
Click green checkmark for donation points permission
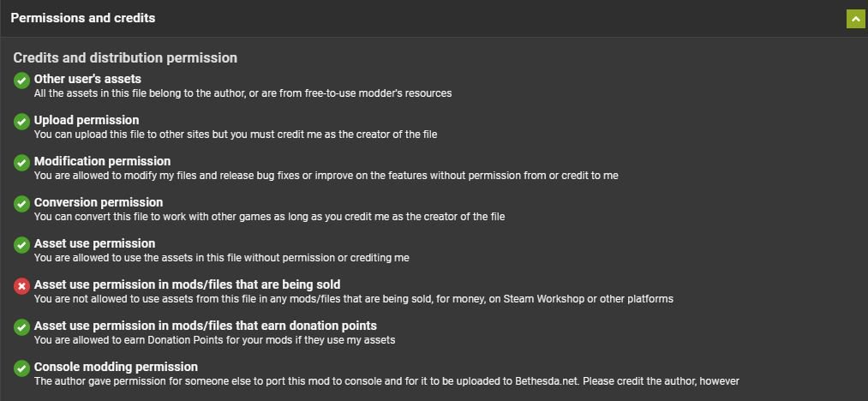(21, 326)
